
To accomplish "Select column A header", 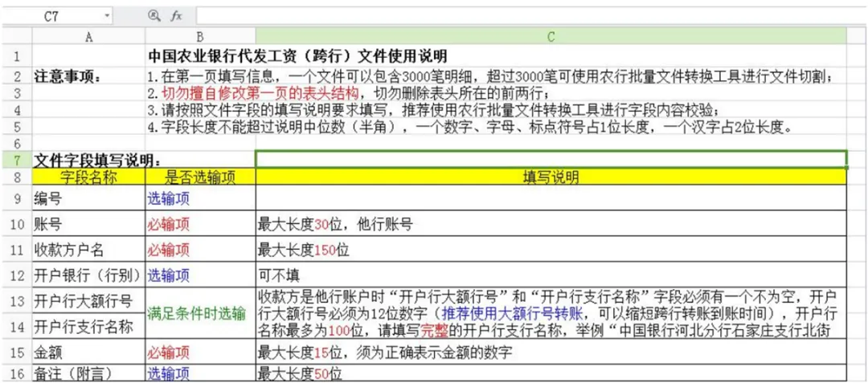I will (88, 36).
